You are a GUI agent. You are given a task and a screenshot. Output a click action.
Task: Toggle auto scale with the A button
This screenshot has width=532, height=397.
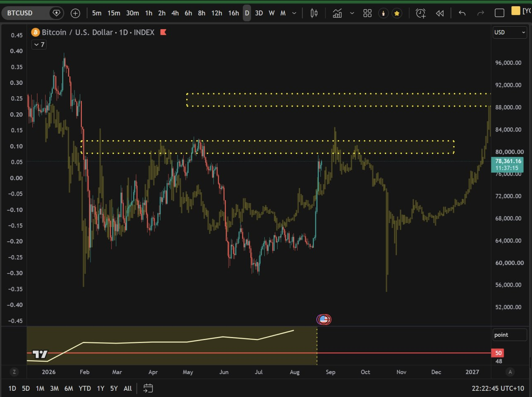click(x=510, y=372)
